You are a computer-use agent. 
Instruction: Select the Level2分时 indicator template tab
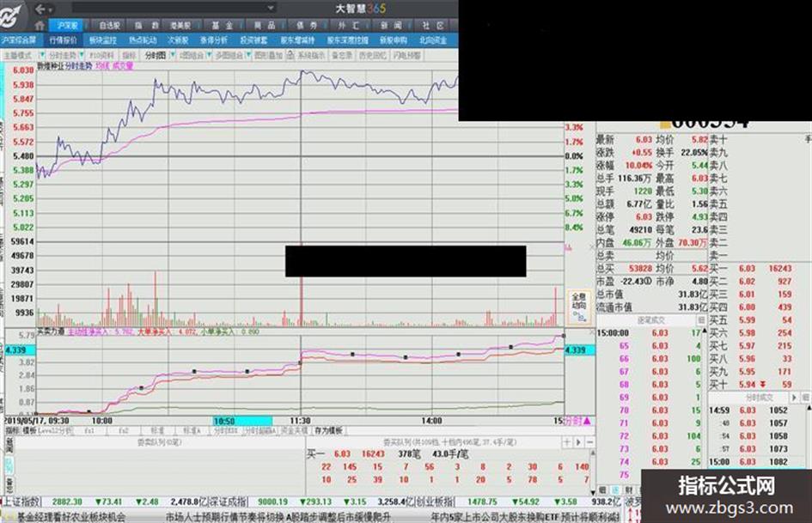coord(56,431)
